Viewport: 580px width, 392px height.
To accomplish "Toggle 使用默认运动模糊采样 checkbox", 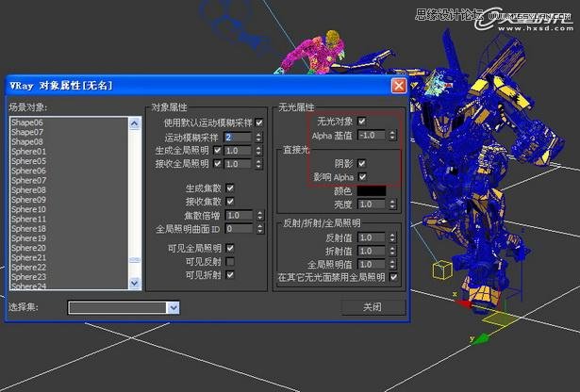I will click(x=259, y=122).
